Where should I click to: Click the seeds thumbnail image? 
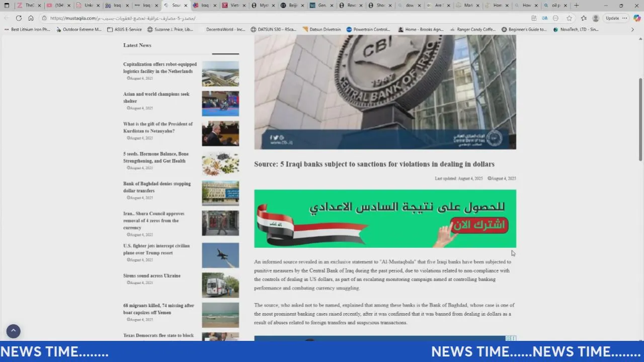pyautogui.click(x=220, y=163)
